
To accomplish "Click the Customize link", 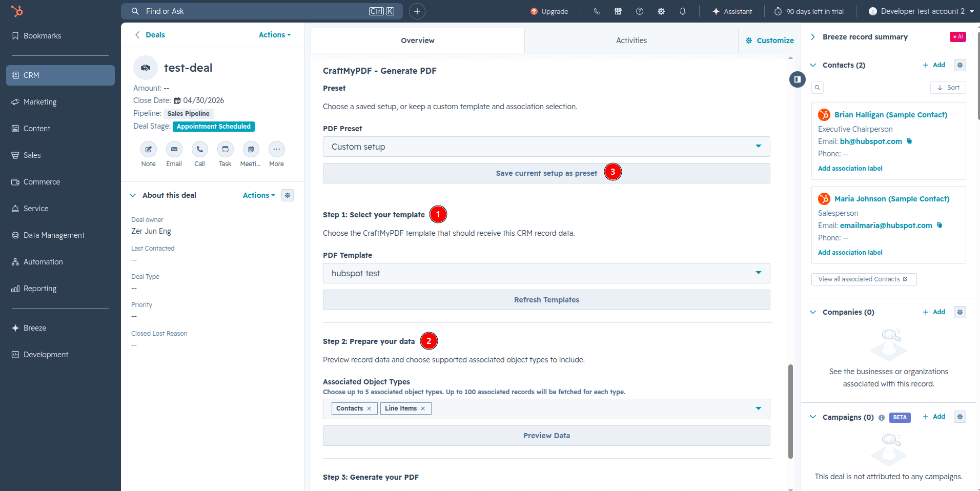I will 770,40.
